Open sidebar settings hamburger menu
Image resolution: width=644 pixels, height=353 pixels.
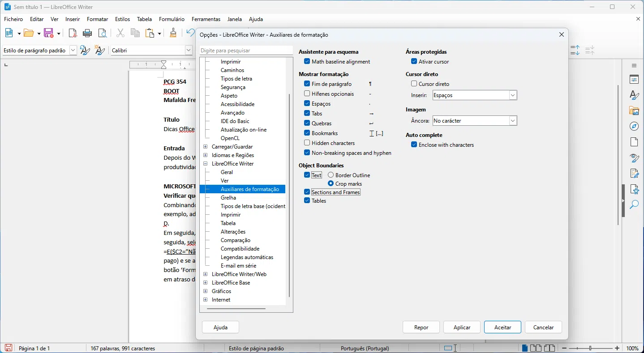[634, 66]
